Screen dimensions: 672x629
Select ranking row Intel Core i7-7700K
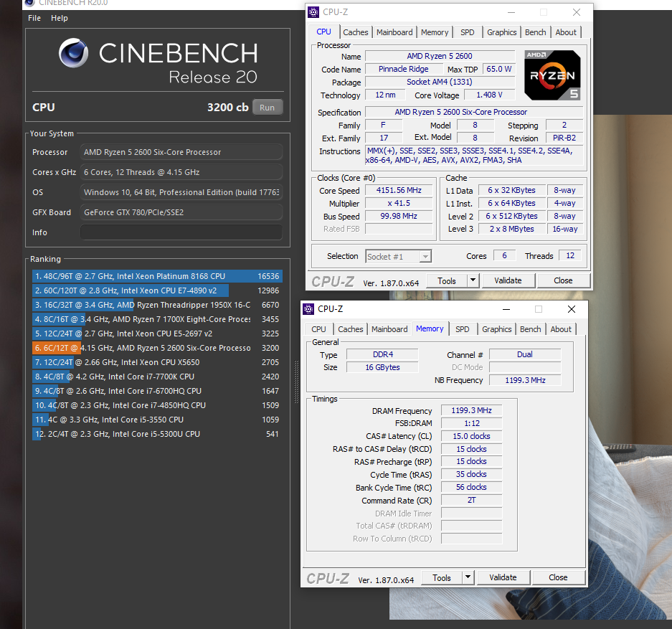tap(157, 377)
